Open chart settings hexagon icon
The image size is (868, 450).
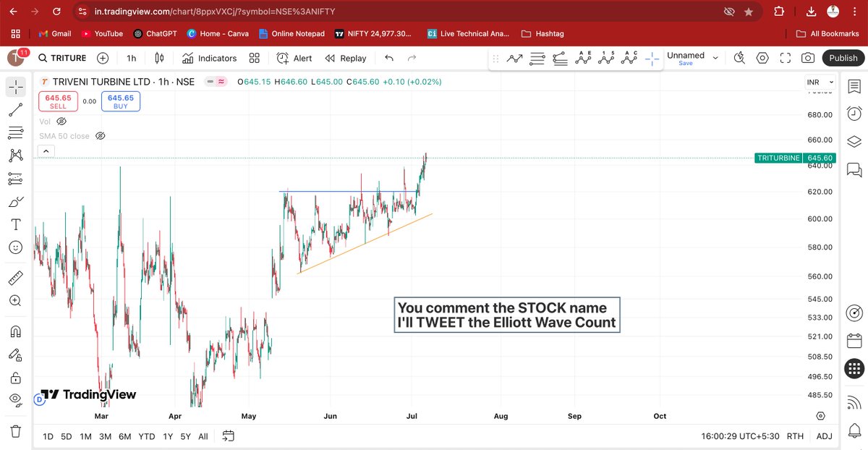(762, 58)
